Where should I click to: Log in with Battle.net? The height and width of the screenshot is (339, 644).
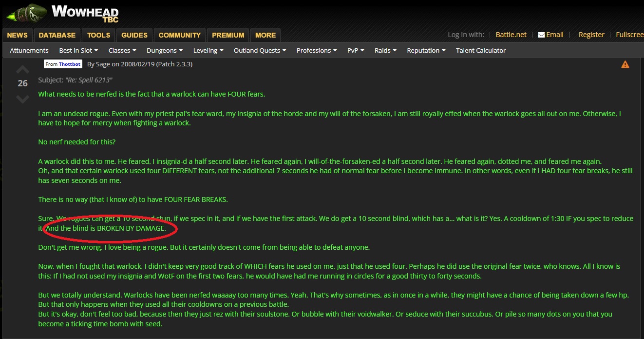tap(511, 35)
